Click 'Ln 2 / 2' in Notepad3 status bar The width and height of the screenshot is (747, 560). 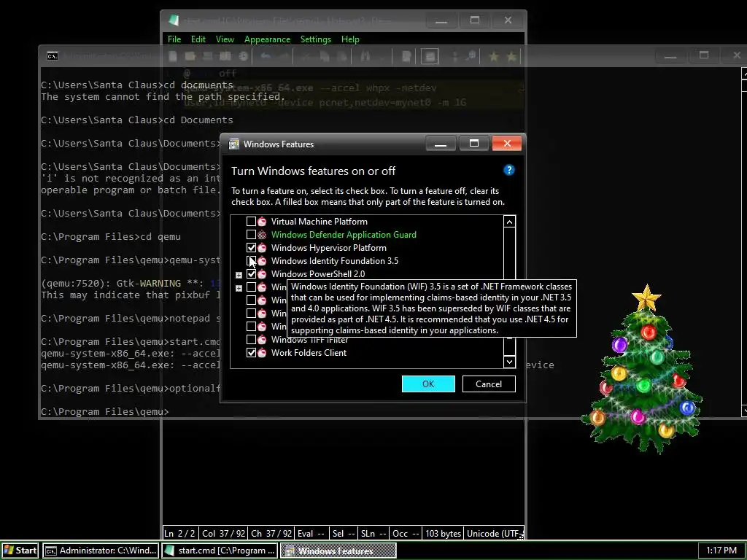(x=179, y=533)
